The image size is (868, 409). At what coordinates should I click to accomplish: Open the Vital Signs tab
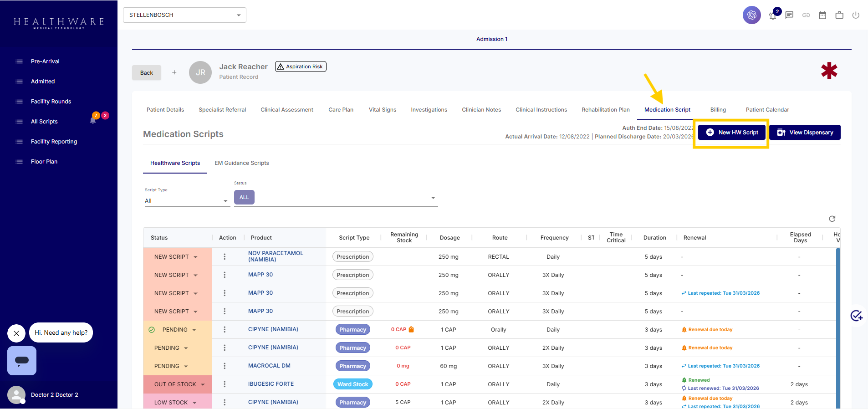pos(383,110)
